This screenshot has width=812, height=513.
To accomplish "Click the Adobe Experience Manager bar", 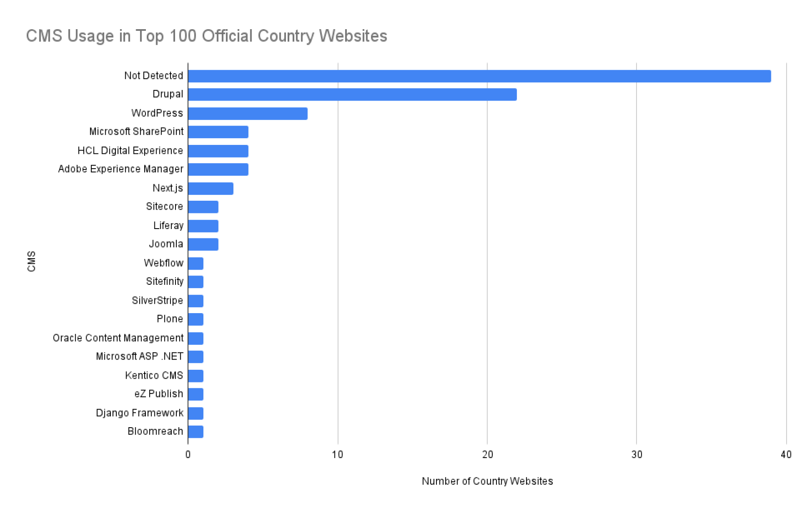I will click(218, 169).
